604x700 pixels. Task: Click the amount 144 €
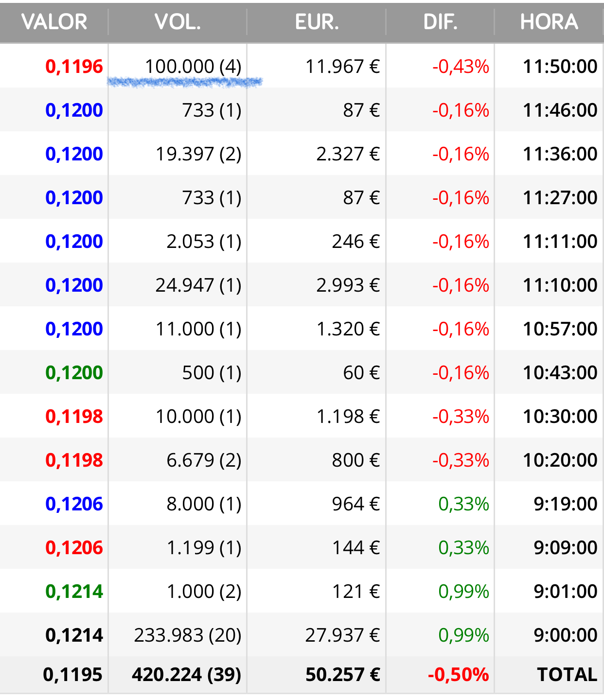coord(356,548)
